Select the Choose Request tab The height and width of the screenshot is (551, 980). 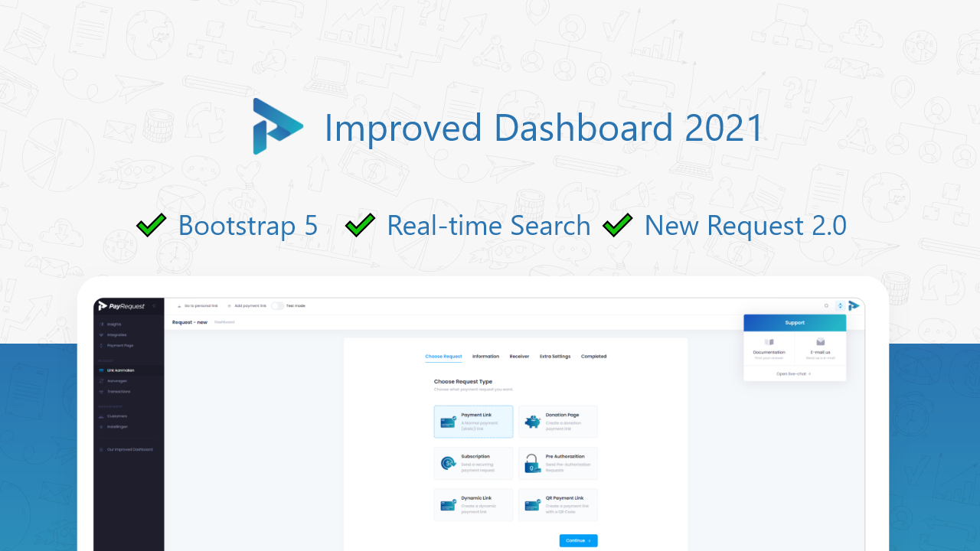point(444,357)
